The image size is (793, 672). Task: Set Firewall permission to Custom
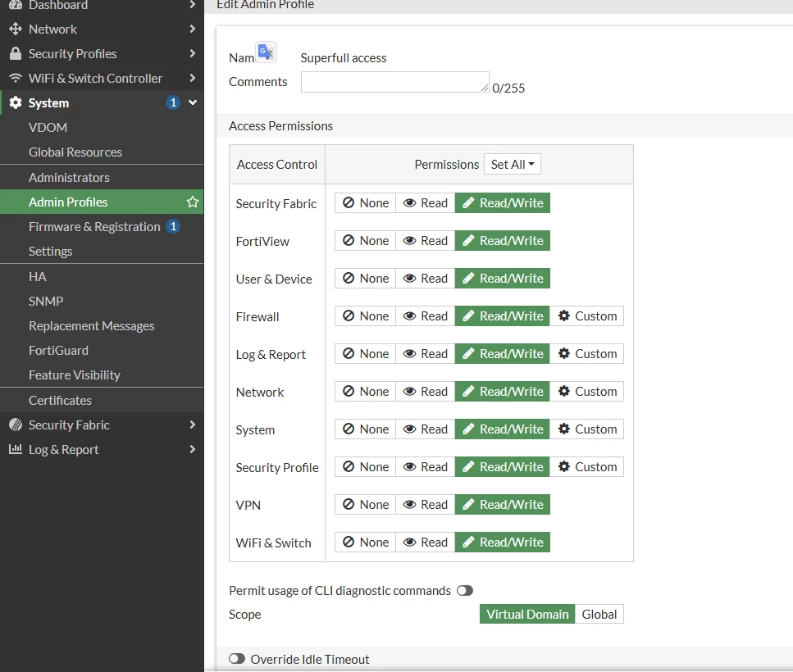tap(586, 316)
